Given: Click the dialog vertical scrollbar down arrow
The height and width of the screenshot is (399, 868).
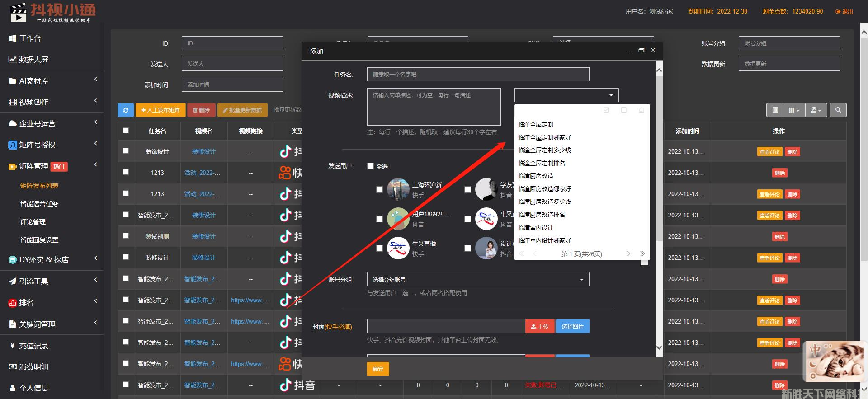Looking at the screenshot, I should pos(659,347).
